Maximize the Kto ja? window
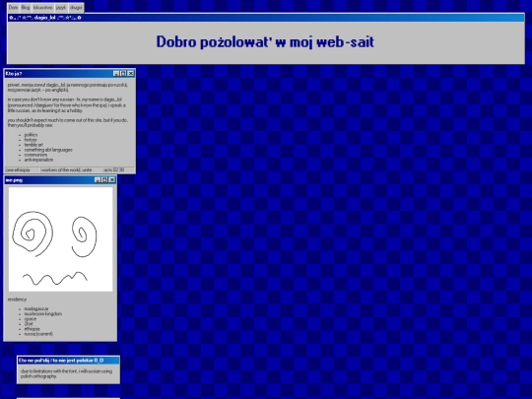532x399 pixels. coord(123,73)
